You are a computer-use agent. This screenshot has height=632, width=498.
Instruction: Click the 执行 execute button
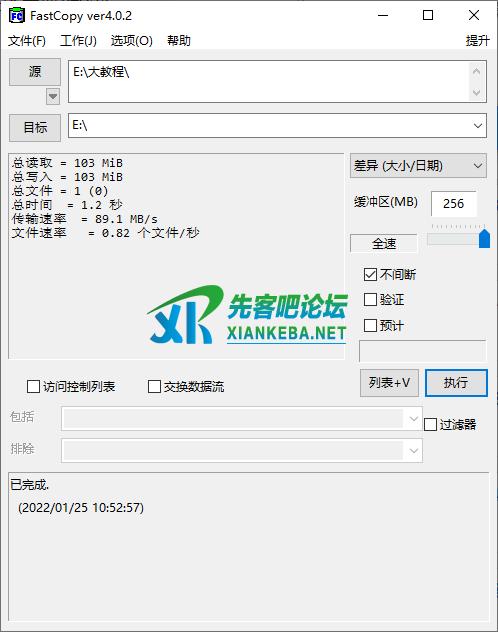pos(456,383)
